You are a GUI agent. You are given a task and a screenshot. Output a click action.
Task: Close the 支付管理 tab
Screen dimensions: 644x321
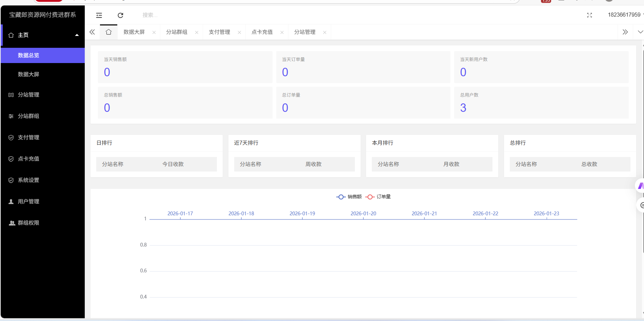coord(240,33)
